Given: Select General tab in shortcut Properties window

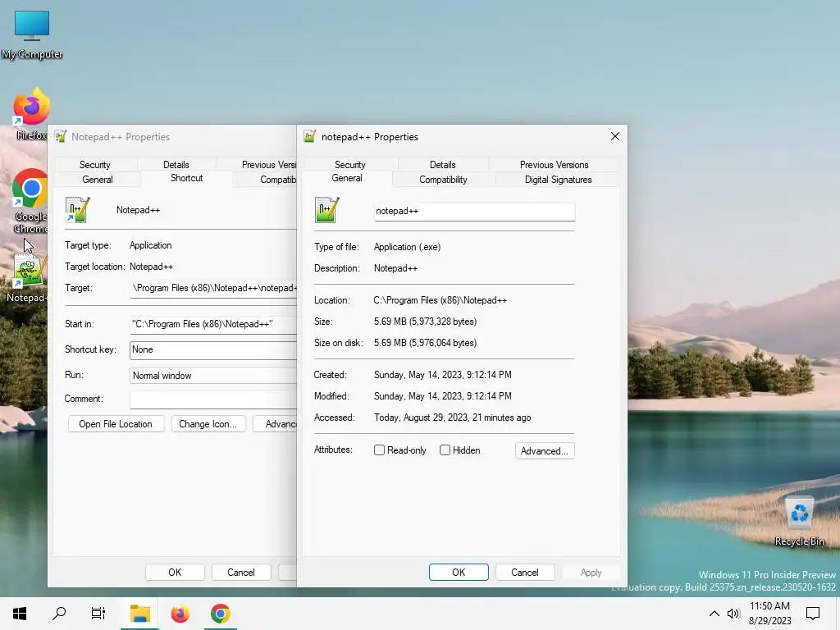Looking at the screenshot, I should point(98,180).
